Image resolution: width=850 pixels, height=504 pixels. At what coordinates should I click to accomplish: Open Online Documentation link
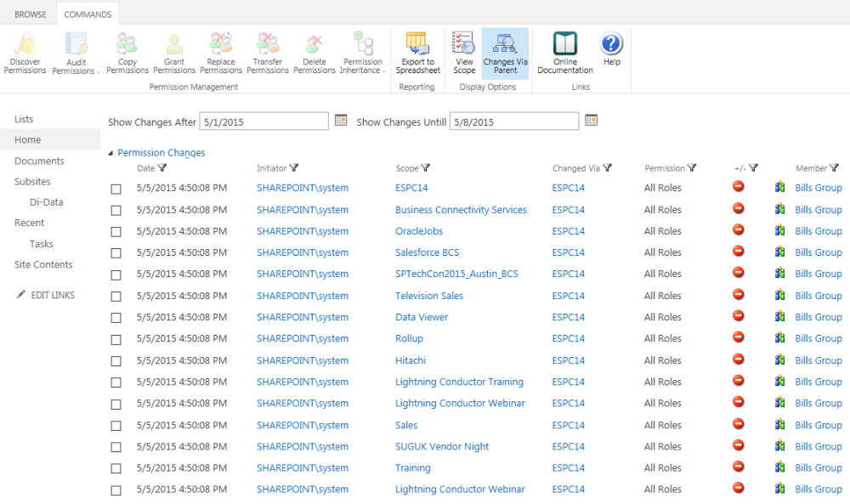pos(565,53)
